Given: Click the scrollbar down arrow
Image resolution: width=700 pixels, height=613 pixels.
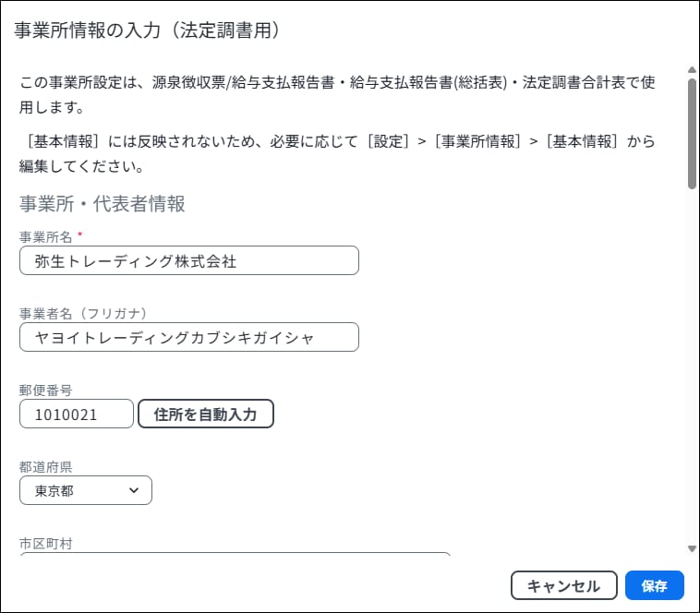Looking at the screenshot, I should point(692,548).
